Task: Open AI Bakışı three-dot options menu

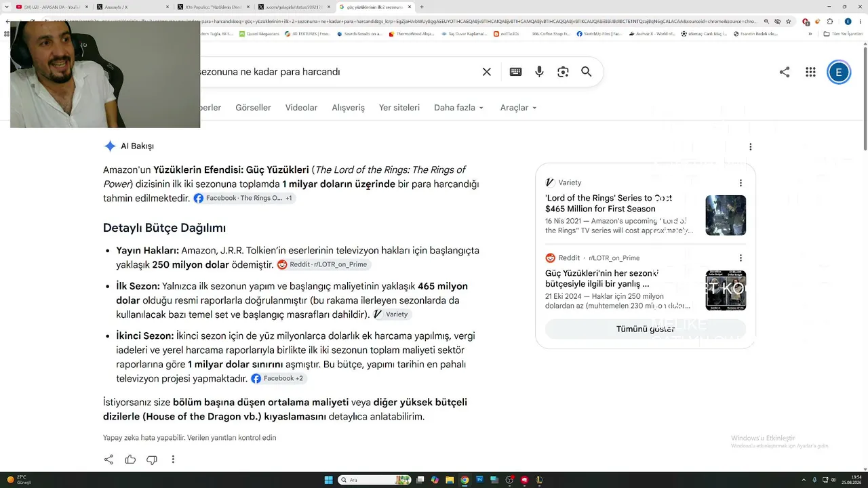Action: (751, 146)
